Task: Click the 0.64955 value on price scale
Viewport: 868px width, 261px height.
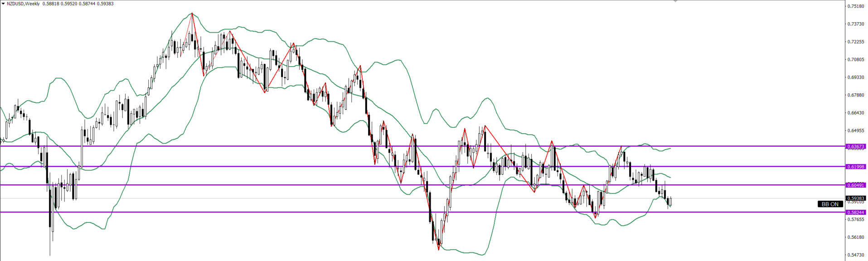Action: (855, 130)
